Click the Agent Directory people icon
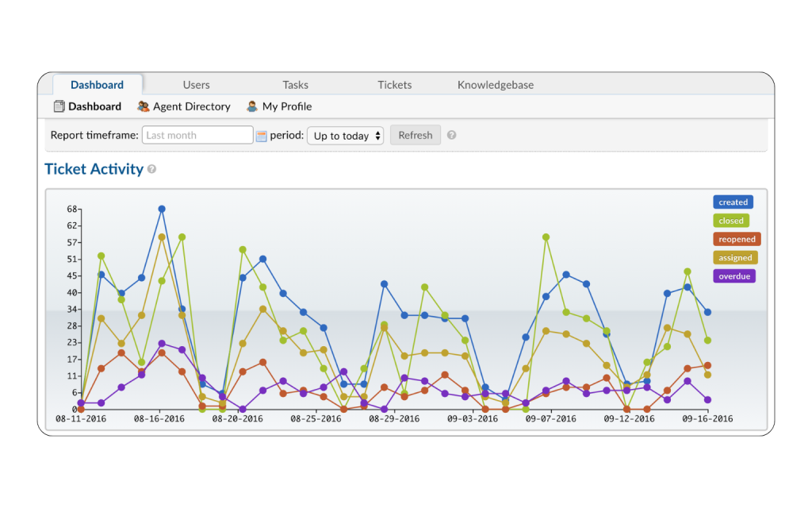Screen dimensions: 812x508 tap(144, 106)
